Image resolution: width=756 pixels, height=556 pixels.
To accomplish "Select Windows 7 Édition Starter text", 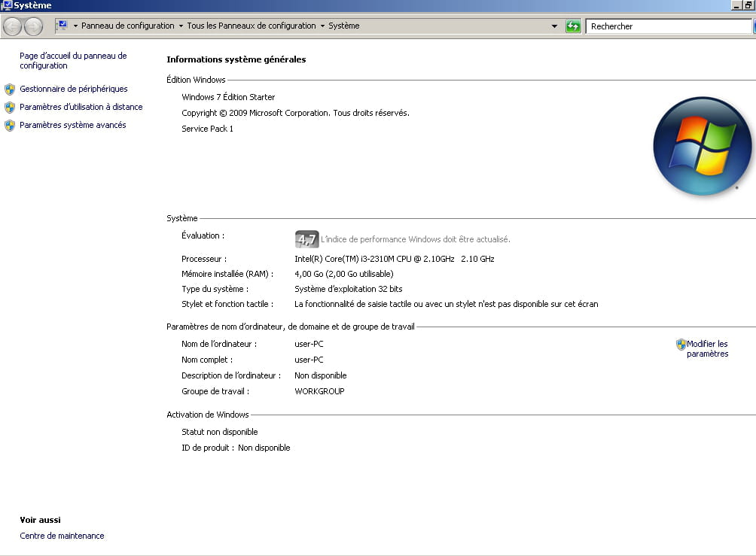I will click(228, 97).
